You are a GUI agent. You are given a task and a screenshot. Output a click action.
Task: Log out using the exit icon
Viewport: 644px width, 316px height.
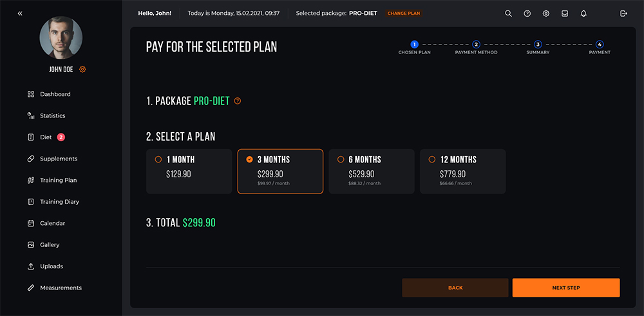coord(623,13)
